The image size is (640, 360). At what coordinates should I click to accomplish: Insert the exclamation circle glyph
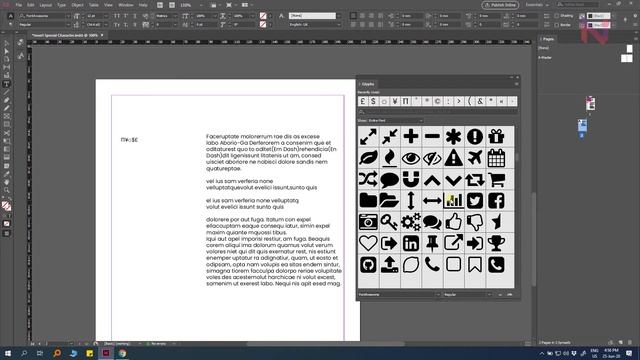click(x=475, y=136)
